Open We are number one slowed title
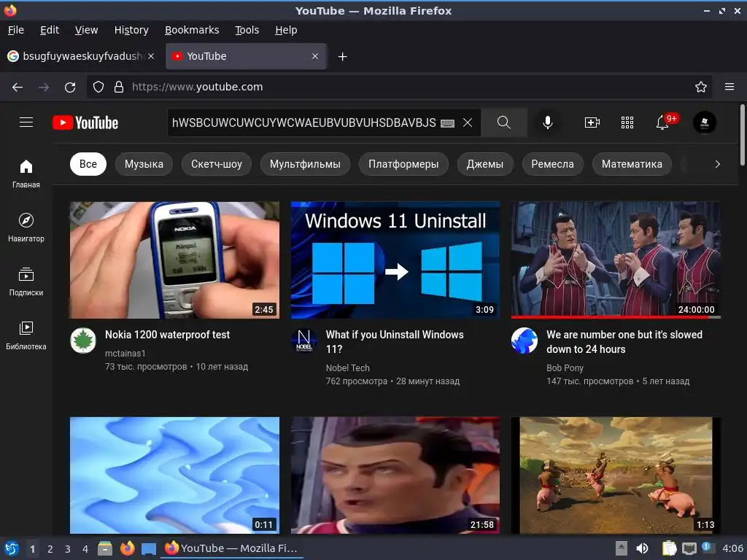Viewport: 747px width, 560px height. 624,342
